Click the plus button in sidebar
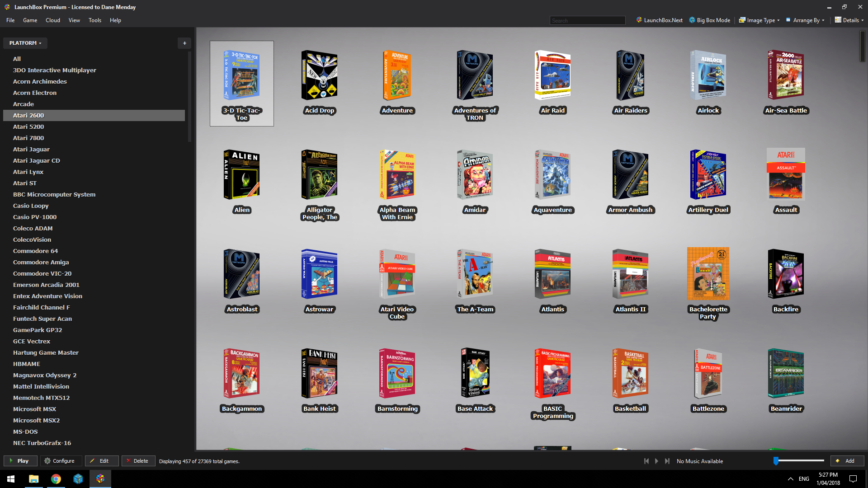The image size is (868, 488). pyautogui.click(x=184, y=43)
